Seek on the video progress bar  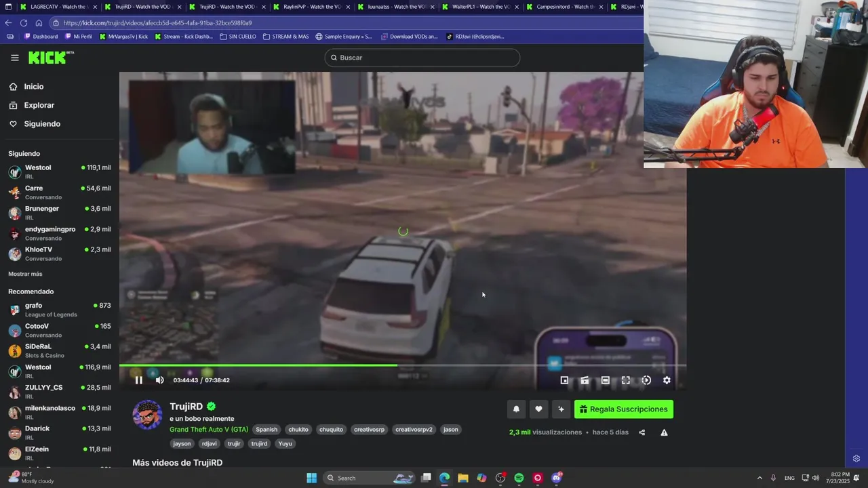[x=403, y=365]
